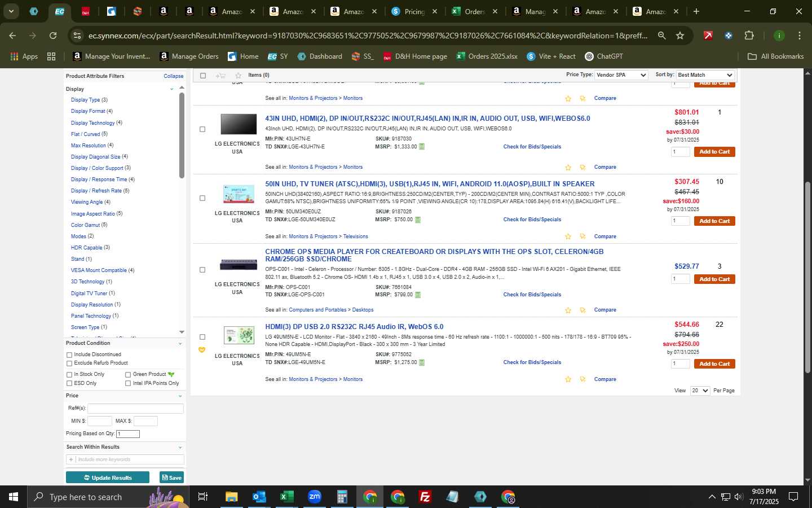Click add-to-cart icon in Items toolbar
The image size is (812, 508).
[x=220, y=76]
